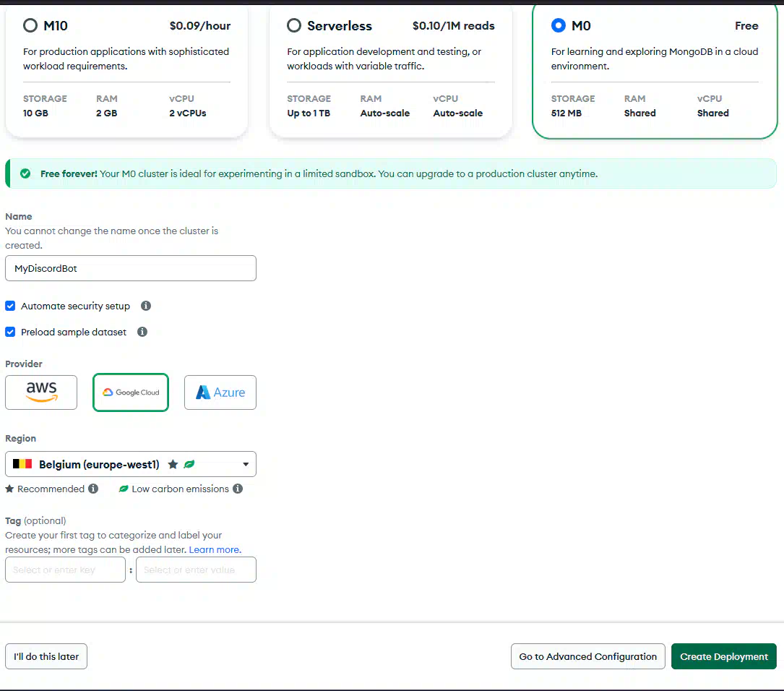Choose AWS as provider
This screenshot has height=691, width=784.
coord(41,392)
